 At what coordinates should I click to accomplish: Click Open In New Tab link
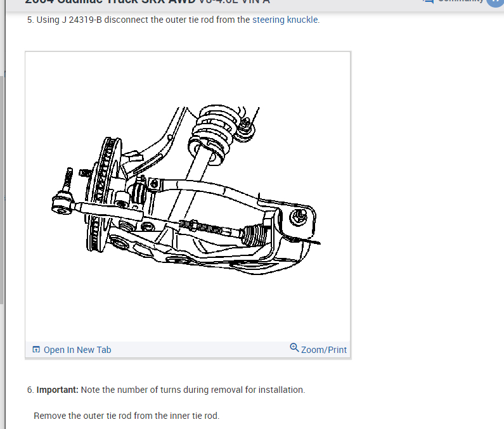77,350
